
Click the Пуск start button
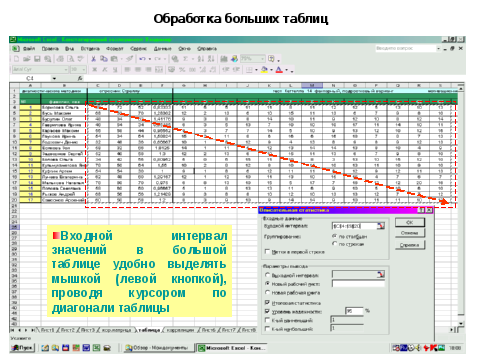[x=23, y=348]
